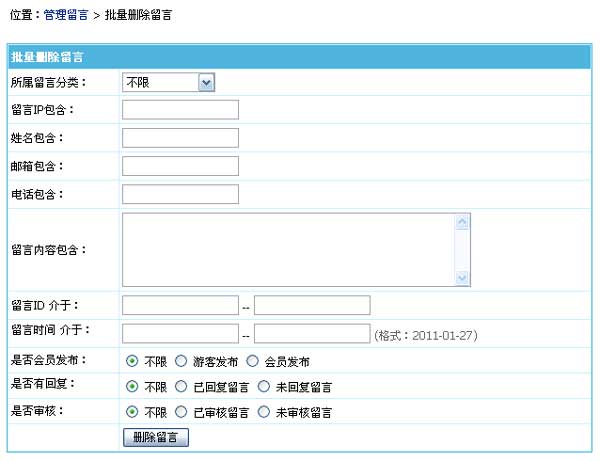Select 已审核留言 radio option
This screenshot has height=461, width=600.
[x=181, y=411]
